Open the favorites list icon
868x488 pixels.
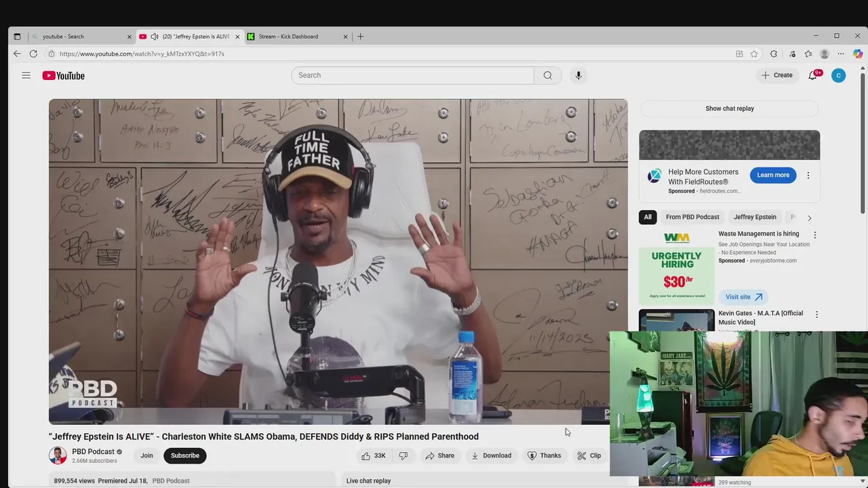808,54
